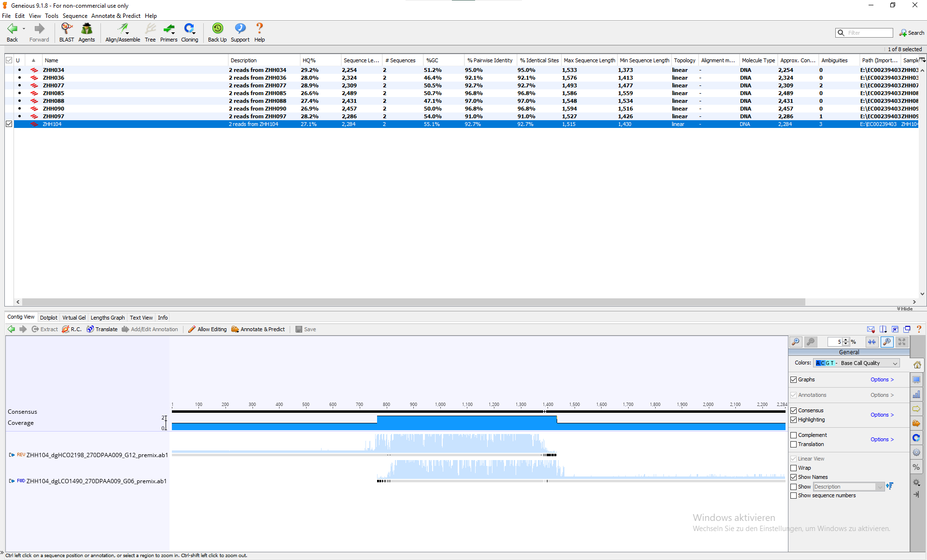Open the Agents tool

pos(86,33)
